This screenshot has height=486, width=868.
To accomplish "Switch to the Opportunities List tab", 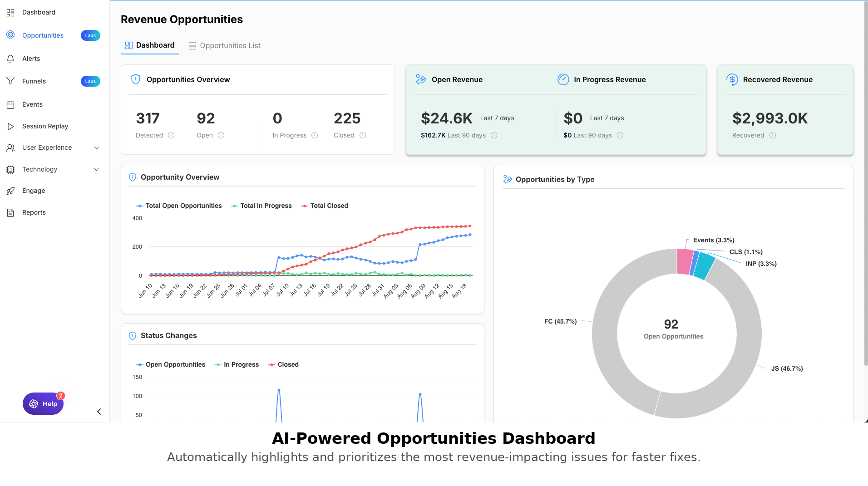I will pos(225,46).
